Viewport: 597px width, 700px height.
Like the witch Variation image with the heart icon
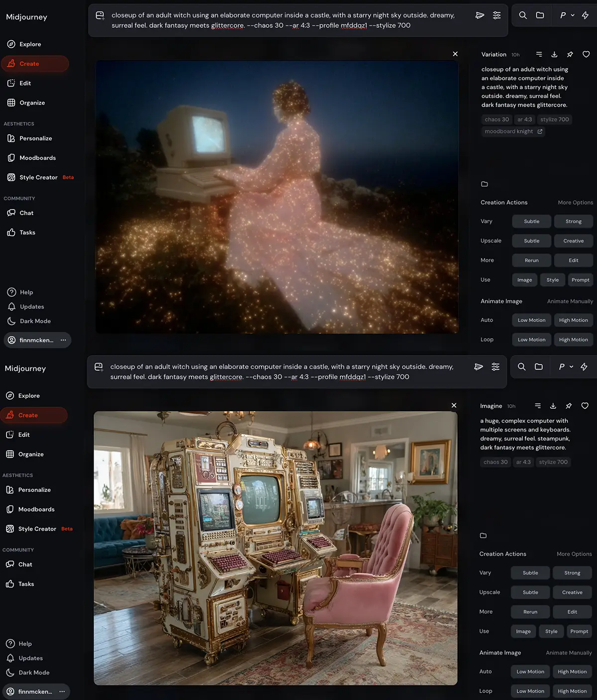pos(586,54)
